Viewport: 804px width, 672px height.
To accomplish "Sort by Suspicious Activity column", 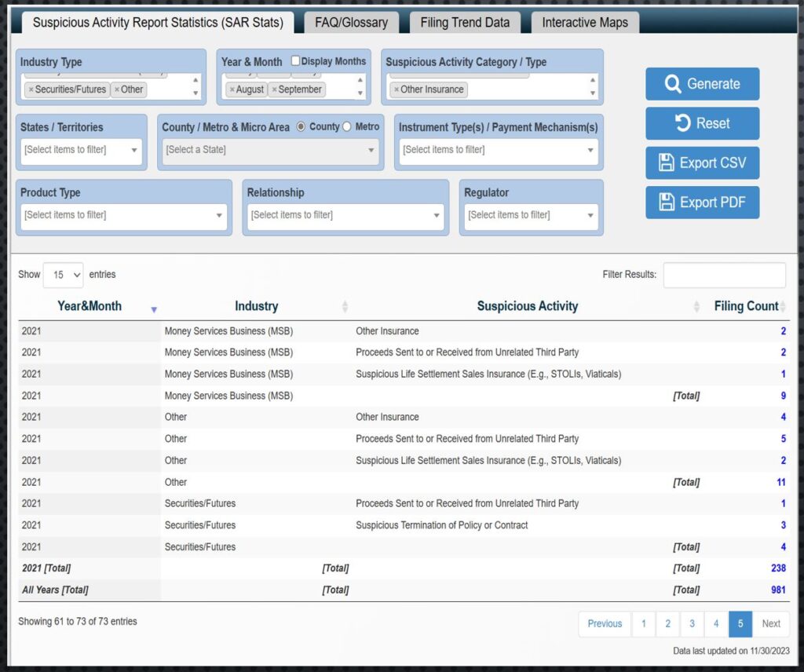I will [x=527, y=306].
